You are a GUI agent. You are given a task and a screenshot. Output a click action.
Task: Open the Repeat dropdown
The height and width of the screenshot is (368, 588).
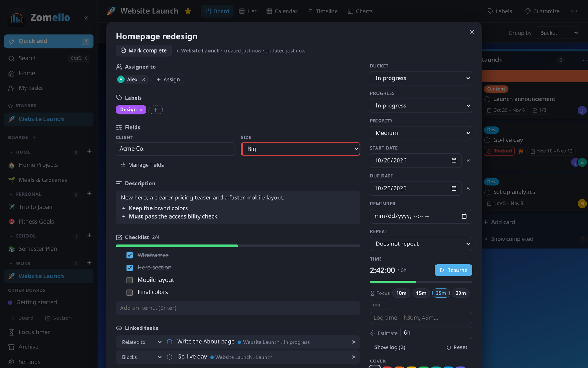point(421,244)
